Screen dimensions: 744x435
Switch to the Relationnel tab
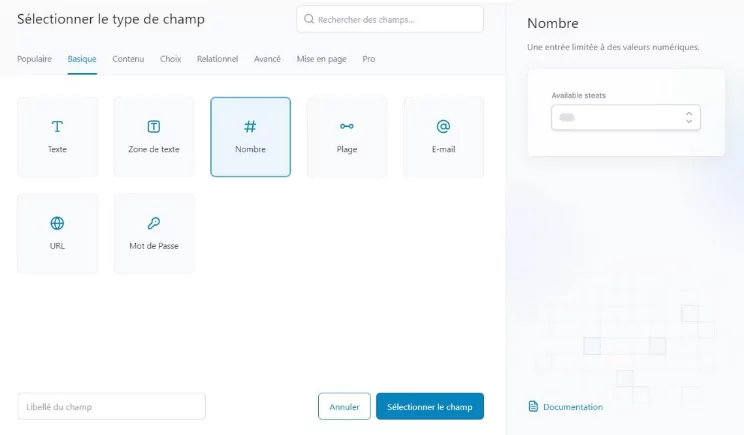click(217, 59)
